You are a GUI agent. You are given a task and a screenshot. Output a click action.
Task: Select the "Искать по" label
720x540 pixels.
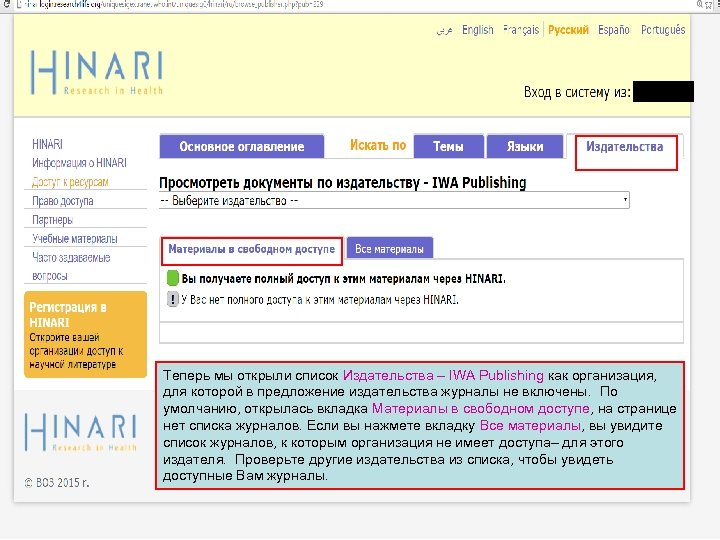(378, 145)
